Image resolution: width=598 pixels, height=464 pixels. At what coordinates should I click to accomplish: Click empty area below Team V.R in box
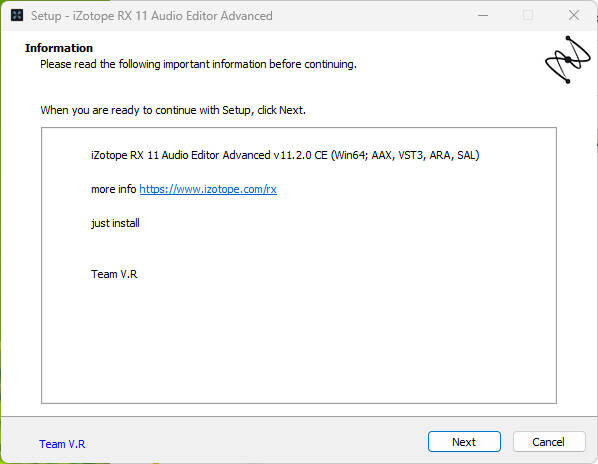click(x=299, y=343)
